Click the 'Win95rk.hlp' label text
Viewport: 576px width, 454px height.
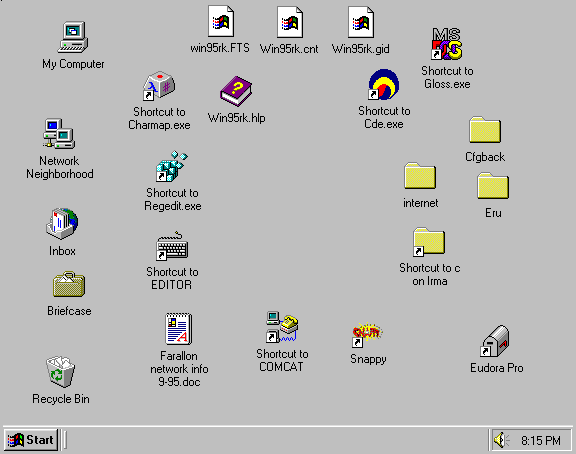(x=237, y=118)
